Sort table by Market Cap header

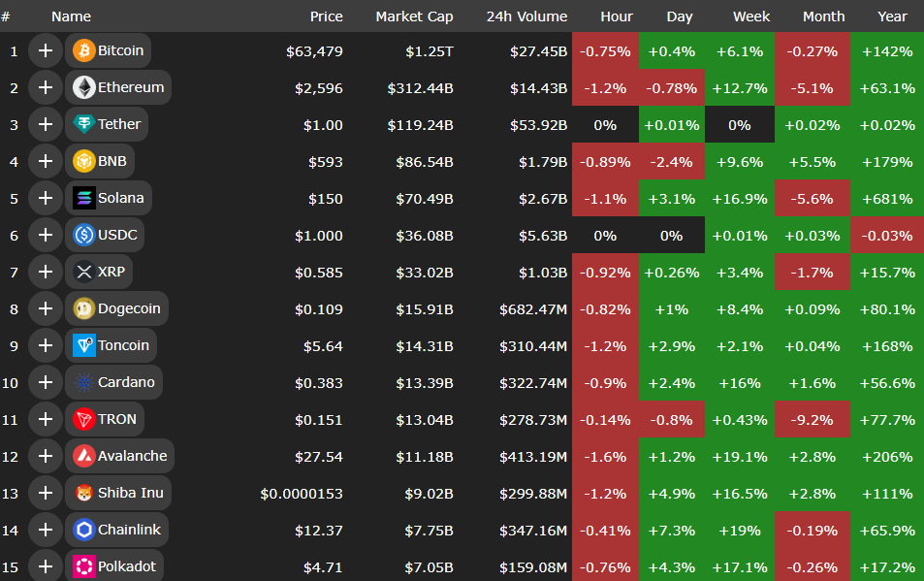[x=414, y=16]
